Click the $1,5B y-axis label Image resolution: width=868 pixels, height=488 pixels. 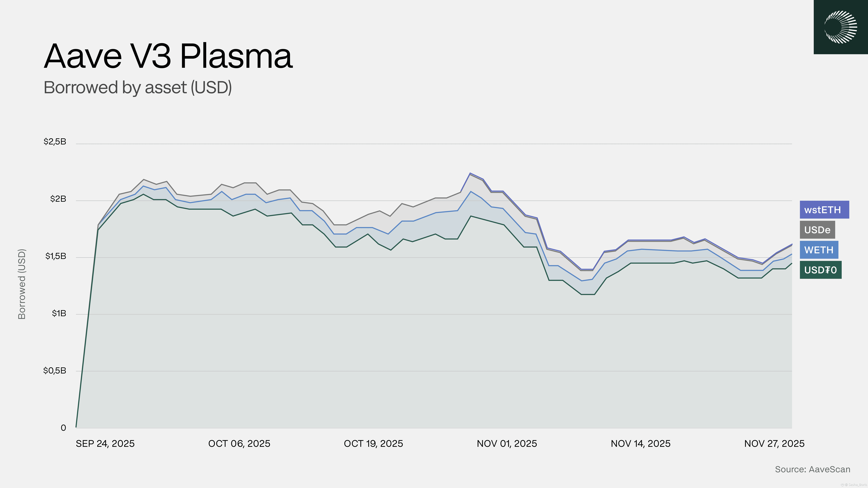coord(56,256)
